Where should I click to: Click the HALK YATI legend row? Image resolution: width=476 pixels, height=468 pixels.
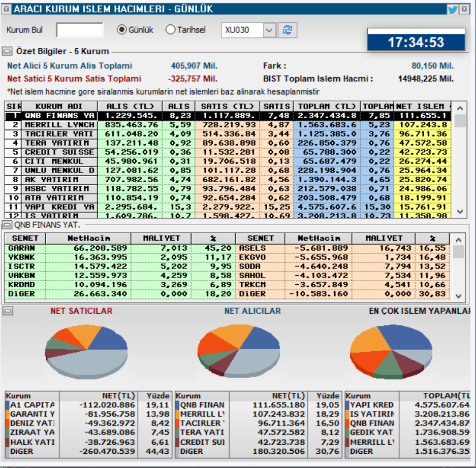(x=88, y=442)
